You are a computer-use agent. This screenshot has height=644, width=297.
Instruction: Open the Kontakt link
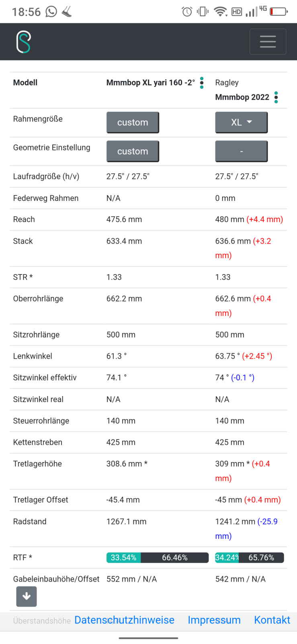pyautogui.click(x=272, y=620)
